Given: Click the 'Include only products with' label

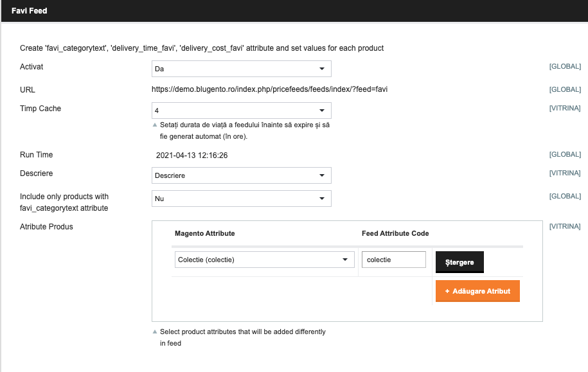Looking at the screenshot, I should pyautogui.click(x=64, y=202).
